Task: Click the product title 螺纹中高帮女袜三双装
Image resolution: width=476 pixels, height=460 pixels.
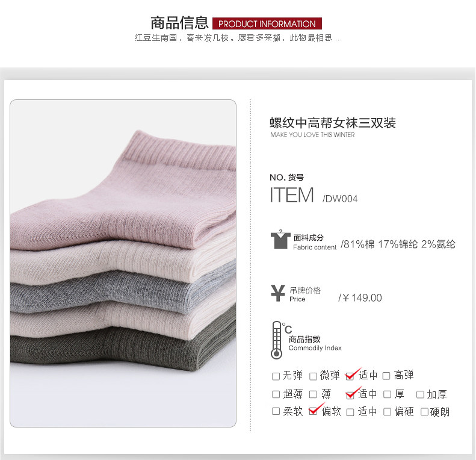Action: tap(333, 123)
